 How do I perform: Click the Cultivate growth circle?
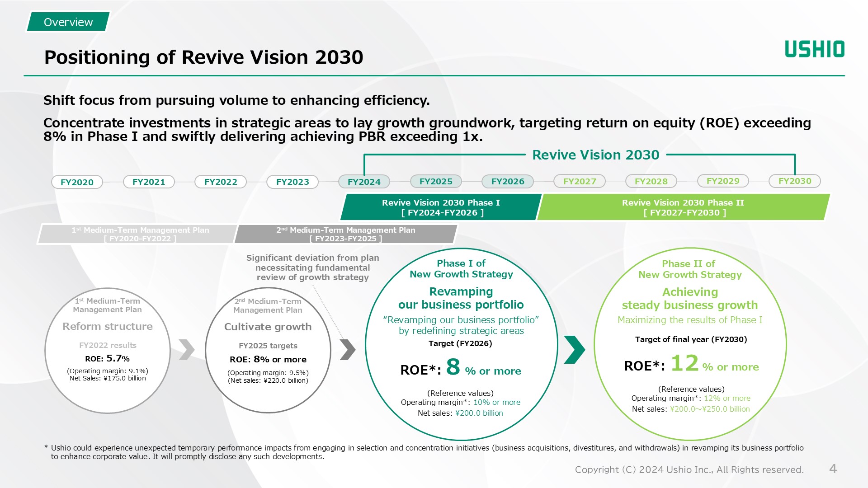tap(268, 350)
